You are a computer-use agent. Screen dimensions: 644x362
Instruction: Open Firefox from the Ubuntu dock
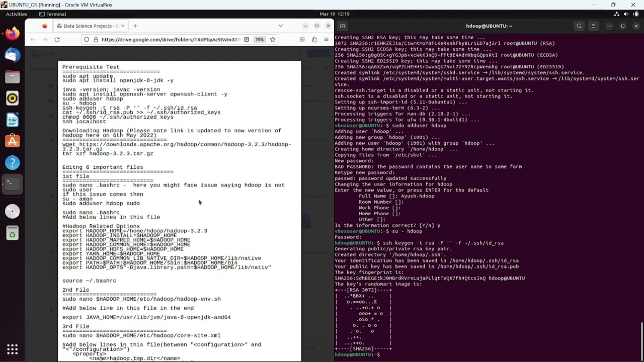pyautogui.click(x=12, y=34)
